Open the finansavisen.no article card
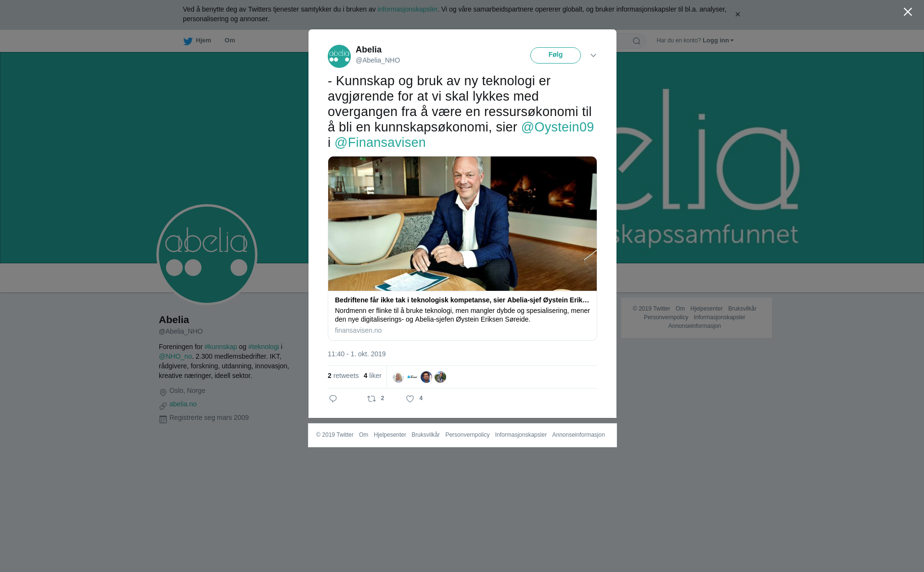 point(462,248)
